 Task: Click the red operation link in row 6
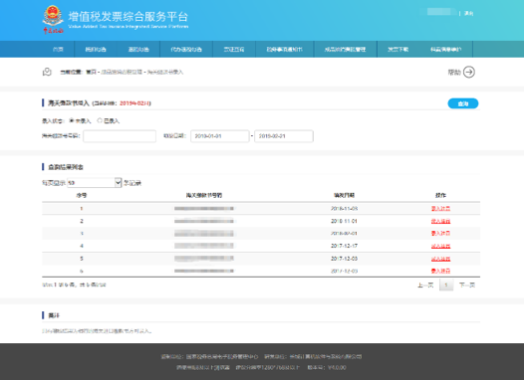pos(440,271)
